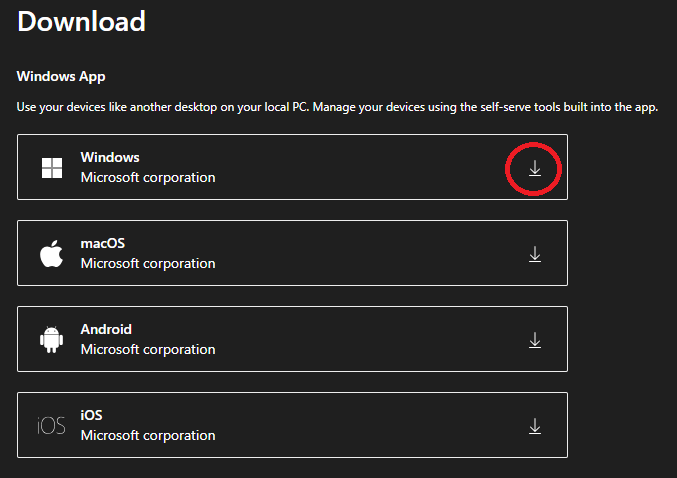Download the Windows app installer

[535, 168]
